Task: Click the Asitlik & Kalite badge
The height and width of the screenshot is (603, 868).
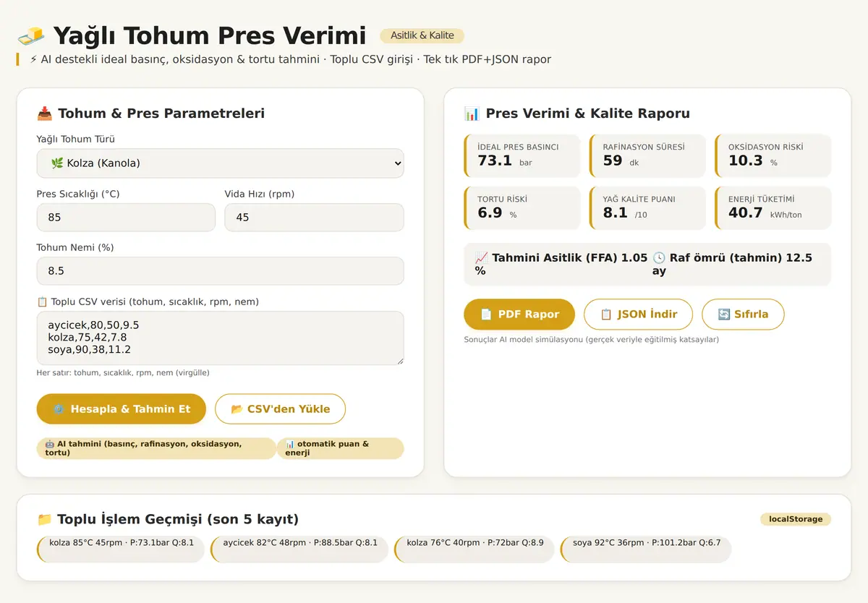Action: [422, 35]
